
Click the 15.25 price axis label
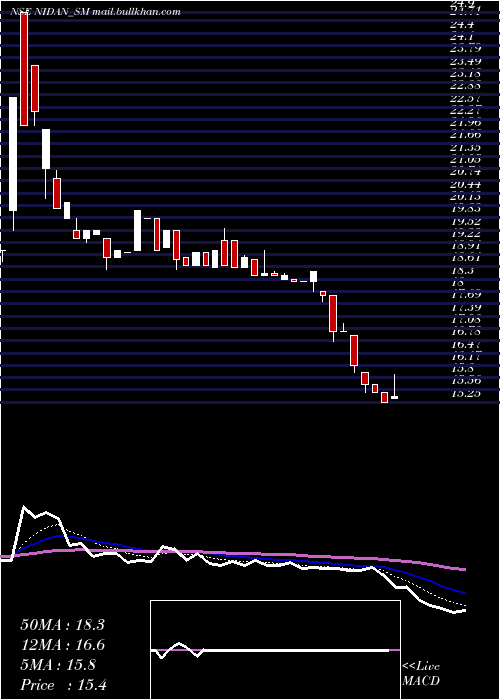pos(466,393)
